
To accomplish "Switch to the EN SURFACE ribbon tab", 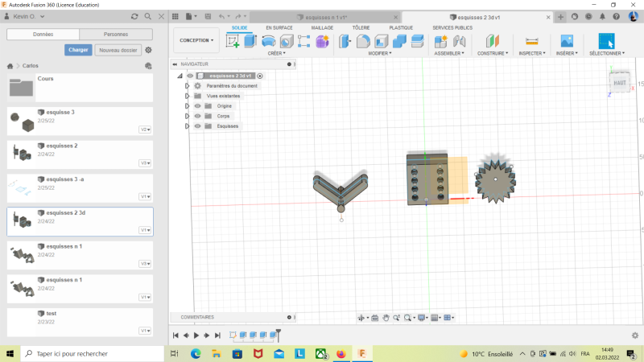I will pyautogui.click(x=279, y=27).
